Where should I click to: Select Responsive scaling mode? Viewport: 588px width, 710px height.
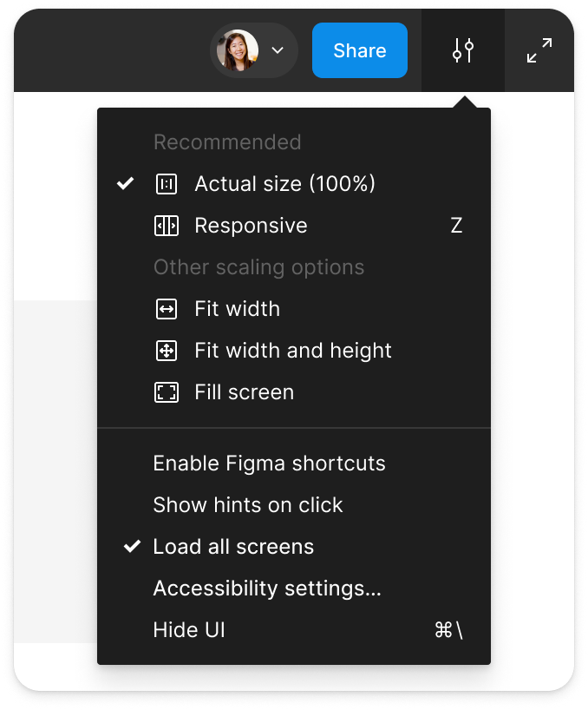coord(252,225)
